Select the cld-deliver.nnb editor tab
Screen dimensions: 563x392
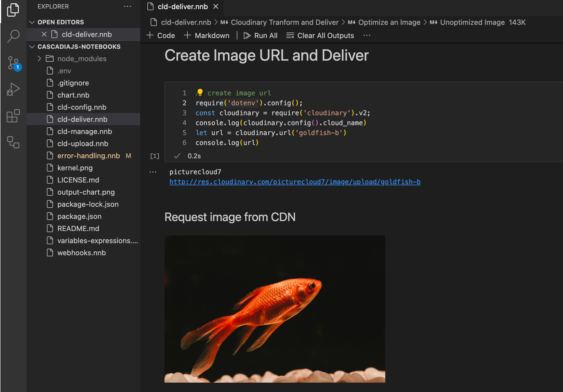click(x=182, y=7)
